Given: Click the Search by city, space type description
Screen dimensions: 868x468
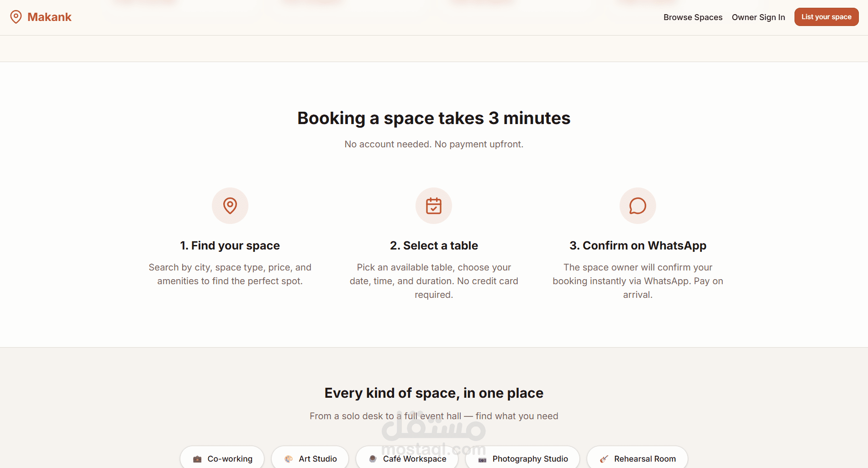Looking at the screenshot, I should (x=230, y=274).
